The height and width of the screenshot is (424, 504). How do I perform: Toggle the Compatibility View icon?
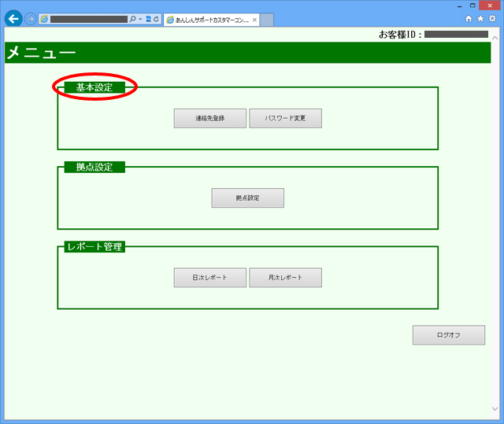[x=148, y=19]
